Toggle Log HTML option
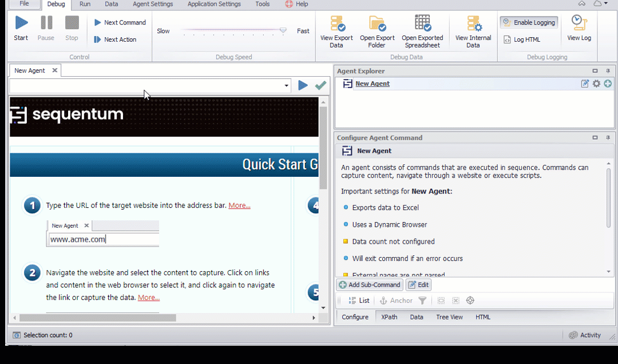The height and width of the screenshot is (364, 618). [x=521, y=39]
